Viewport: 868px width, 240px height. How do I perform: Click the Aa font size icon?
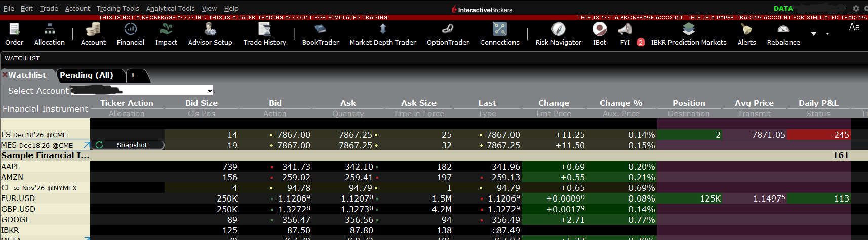point(854,27)
